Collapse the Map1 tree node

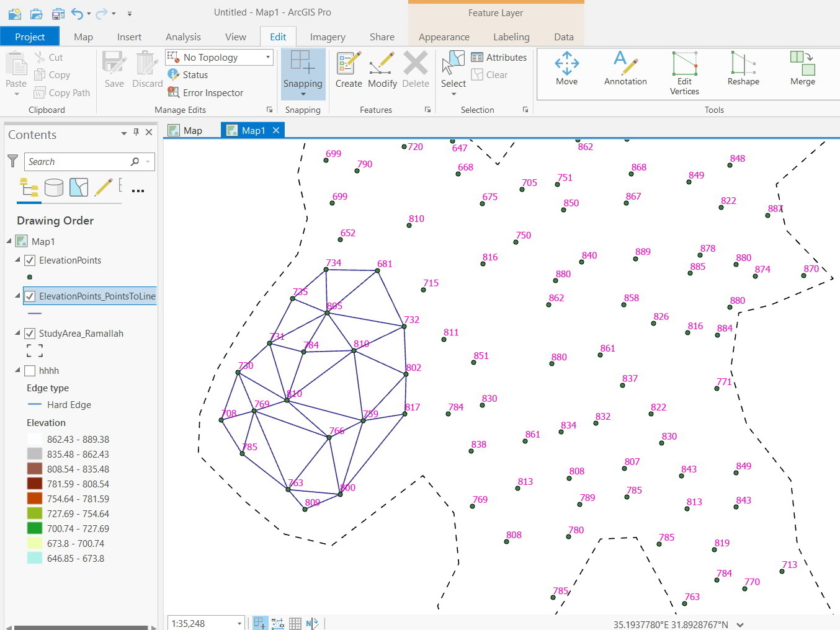[x=9, y=241]
